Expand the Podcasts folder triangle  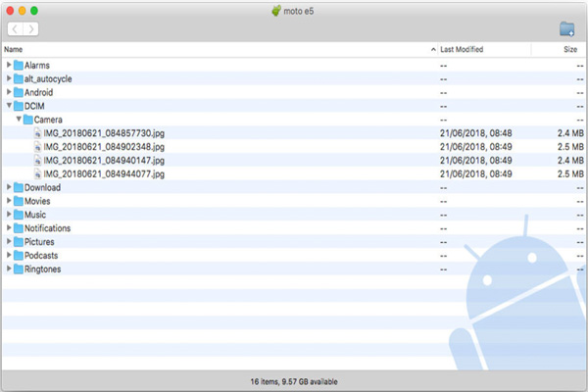tap(9, 255)
